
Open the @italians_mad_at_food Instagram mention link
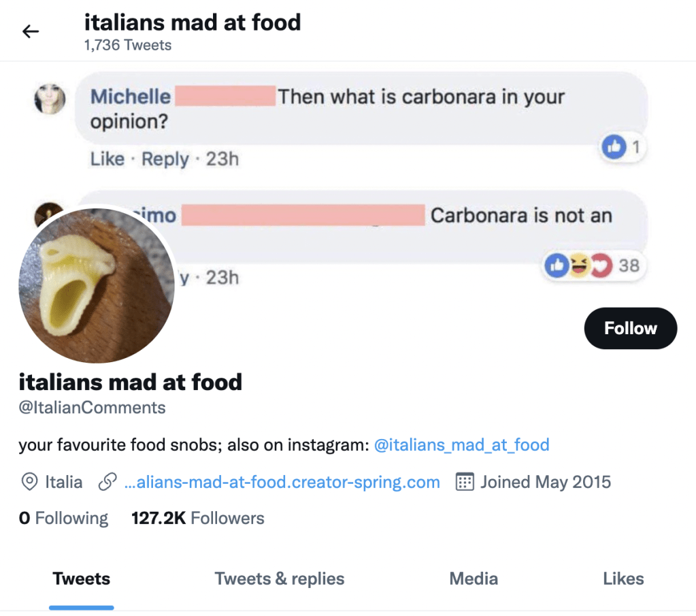(461, 445)
